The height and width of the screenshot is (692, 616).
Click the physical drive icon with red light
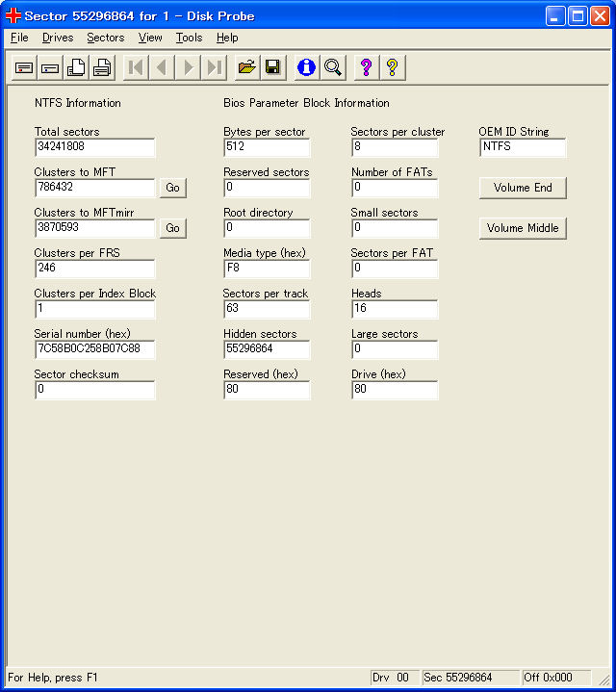(24, 68)
